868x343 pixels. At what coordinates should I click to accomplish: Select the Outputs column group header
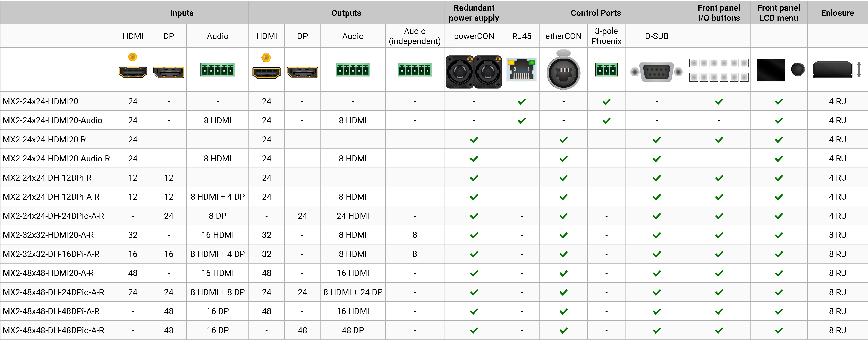click(346, 13)
